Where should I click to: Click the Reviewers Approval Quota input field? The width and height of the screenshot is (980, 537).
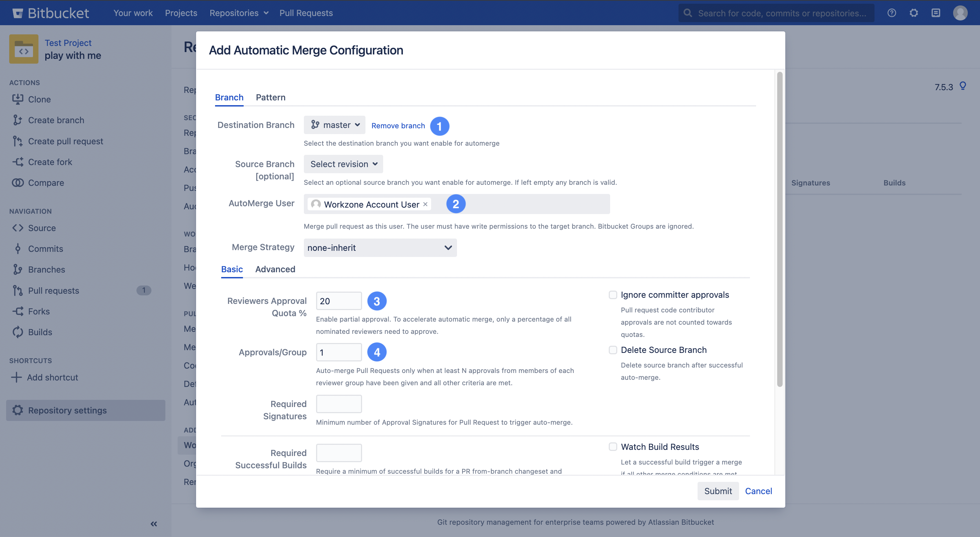tap(339, 301)
